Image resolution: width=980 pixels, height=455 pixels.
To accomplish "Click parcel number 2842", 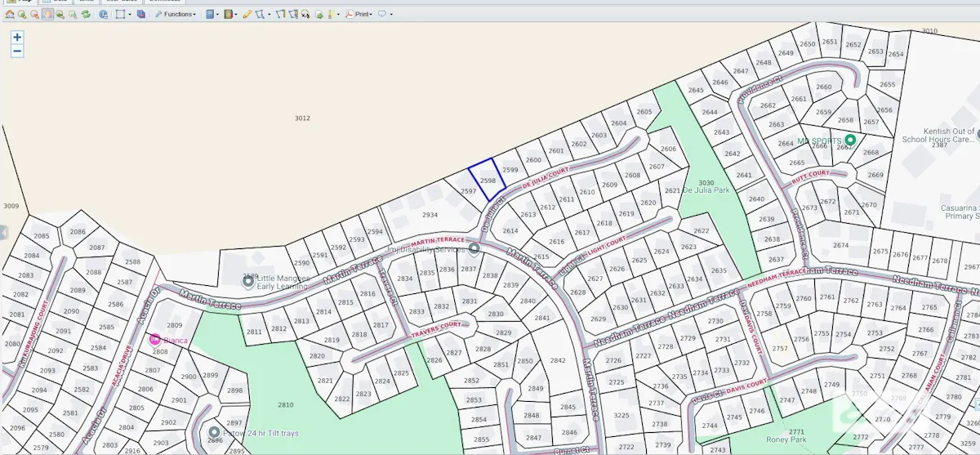I will tap(557, 360).
